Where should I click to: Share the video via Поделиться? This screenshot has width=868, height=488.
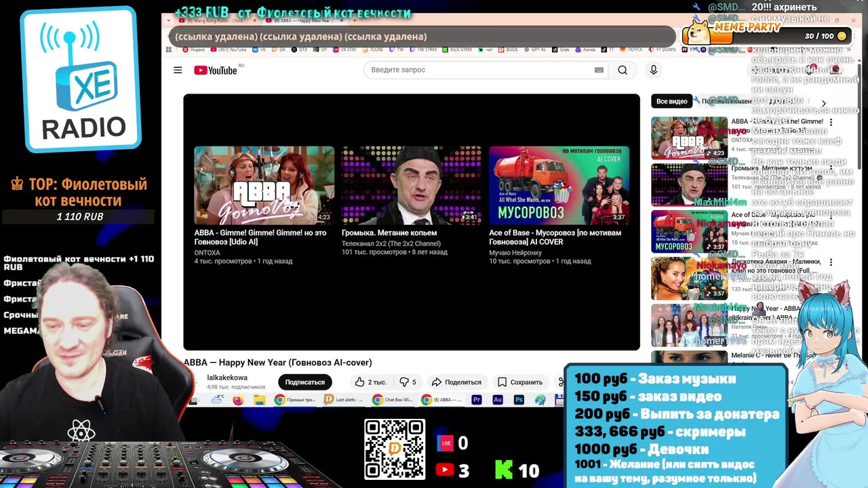tap(456, 382)
